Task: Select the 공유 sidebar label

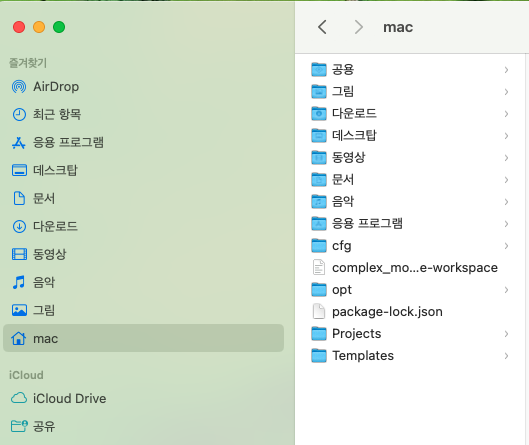Action: (44, 426)
